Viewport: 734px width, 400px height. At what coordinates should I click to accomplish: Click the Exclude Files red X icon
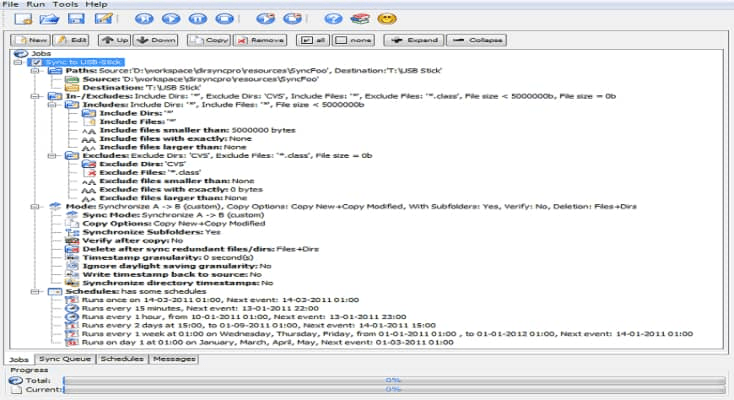(x=90, y=172)
